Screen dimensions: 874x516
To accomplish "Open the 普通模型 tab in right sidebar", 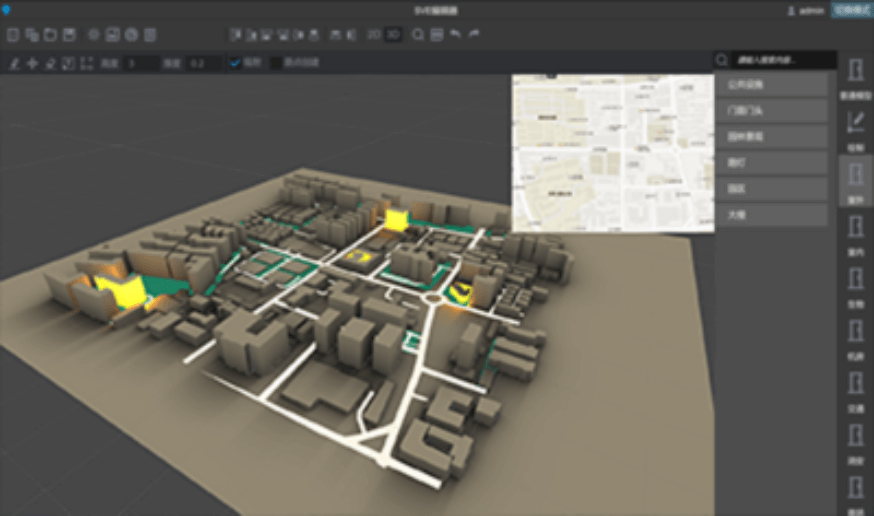I will click(855, 76).
